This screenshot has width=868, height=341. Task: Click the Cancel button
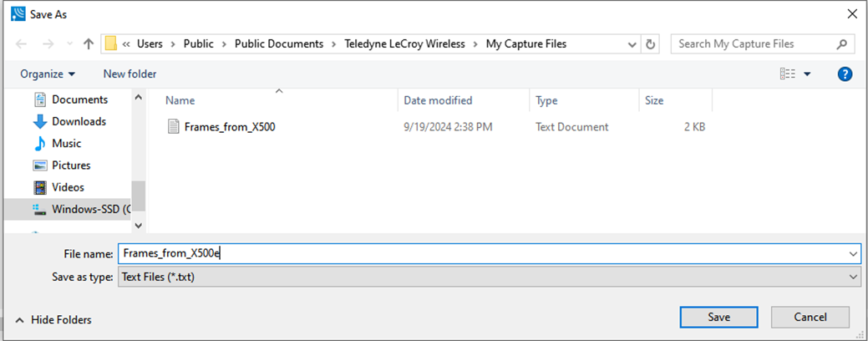click(x=810, y=318)
